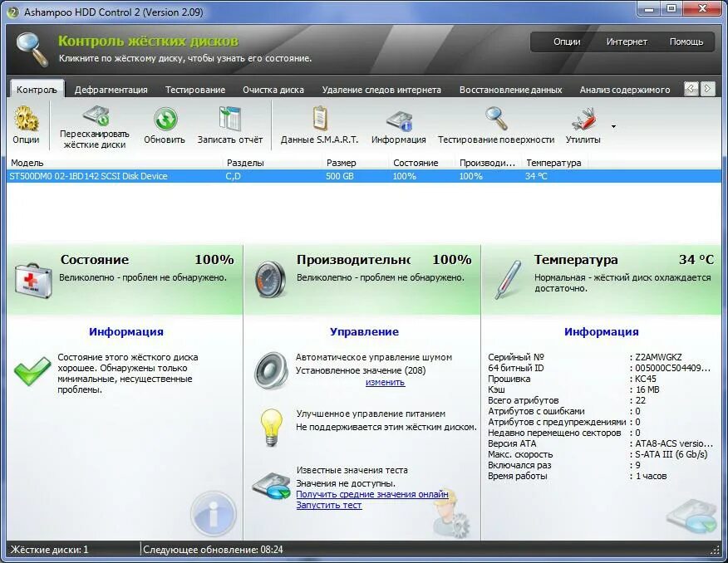Click the speedometer Производительность icon

271,280
